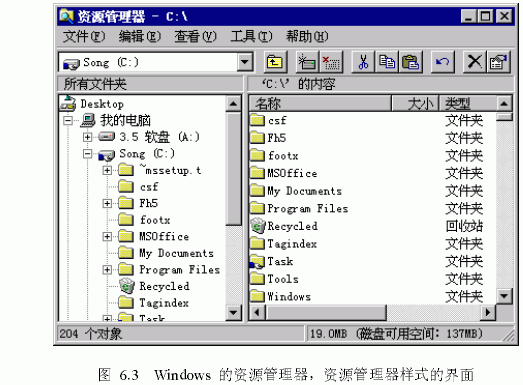This screenshot has height=385, width=523.
Task: Click the horizontal scrollbar right arrow
Action: 488,313
